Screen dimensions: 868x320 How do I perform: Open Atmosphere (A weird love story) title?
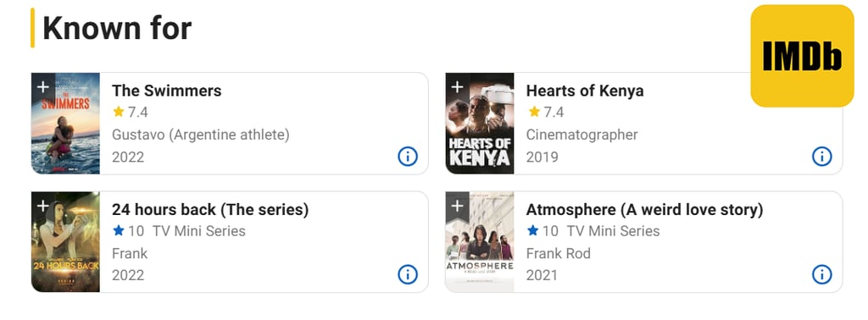click(x=644, y=210)
